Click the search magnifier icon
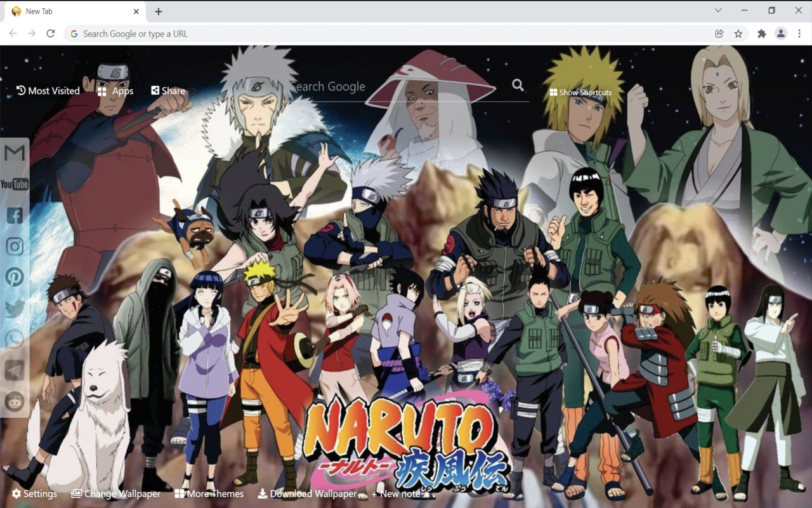 tap(518, 85)
